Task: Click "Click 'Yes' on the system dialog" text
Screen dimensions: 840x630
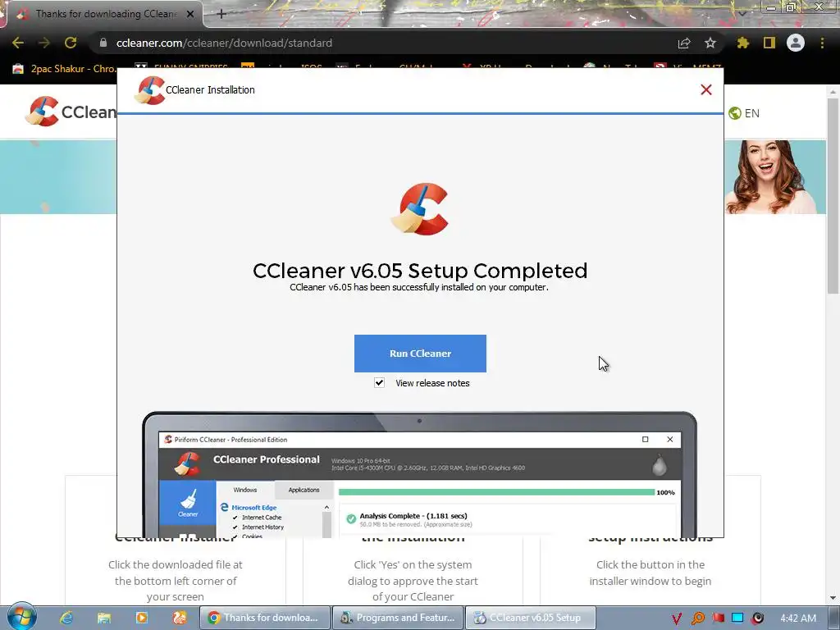Action: (x=413, y=581)
